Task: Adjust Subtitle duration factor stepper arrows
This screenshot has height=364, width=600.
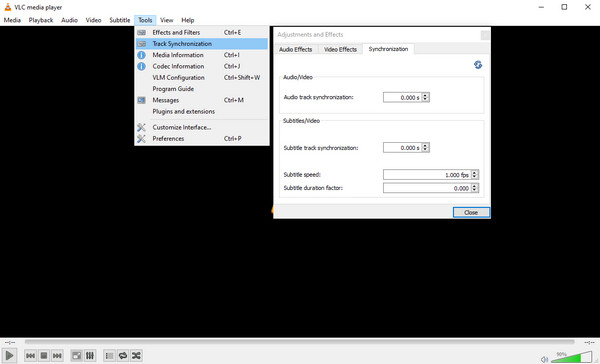Action: click(x=474, y=188)
